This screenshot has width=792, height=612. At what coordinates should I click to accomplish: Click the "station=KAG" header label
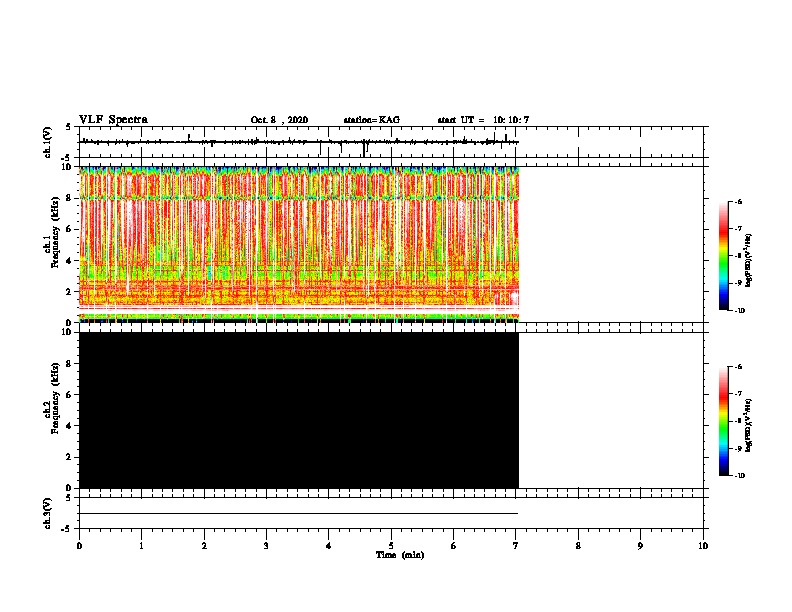[x=371, y=120]
